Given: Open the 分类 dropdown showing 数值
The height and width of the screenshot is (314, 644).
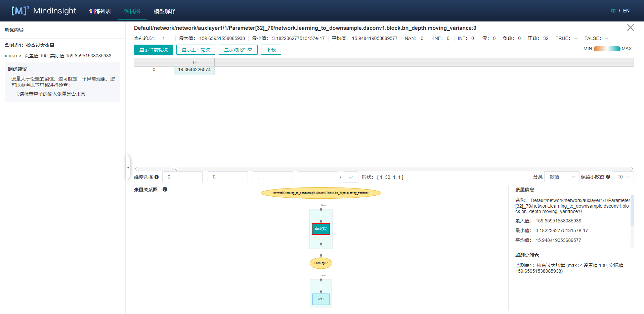Looking at the screenshot, I should click(562, 177).
